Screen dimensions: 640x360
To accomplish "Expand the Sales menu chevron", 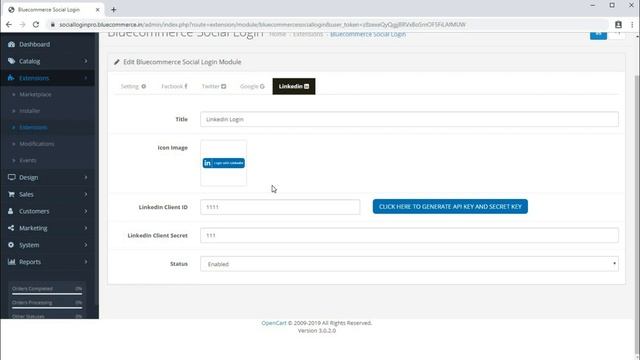I will [86, 194].
